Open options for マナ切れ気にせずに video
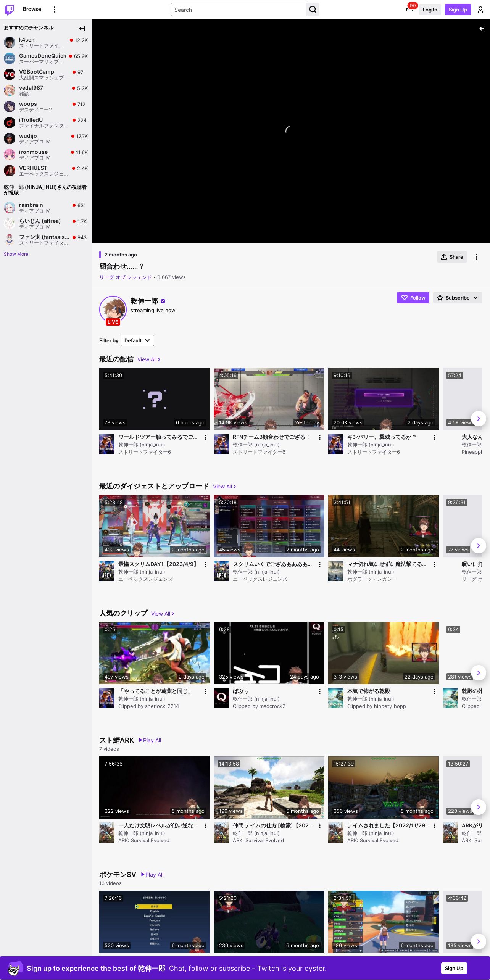 434,564
